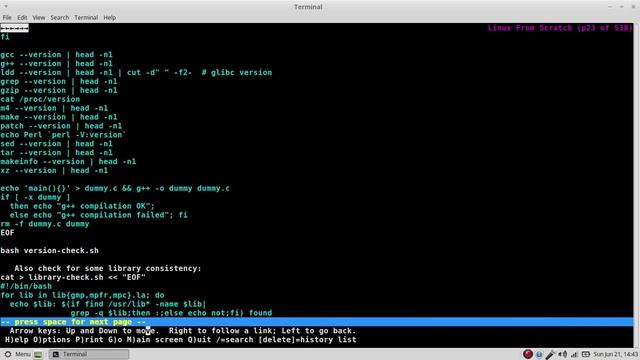640x360 pixels.
Task: Click the 'cat > library-check.sh' line
Action: pos(73,277)
